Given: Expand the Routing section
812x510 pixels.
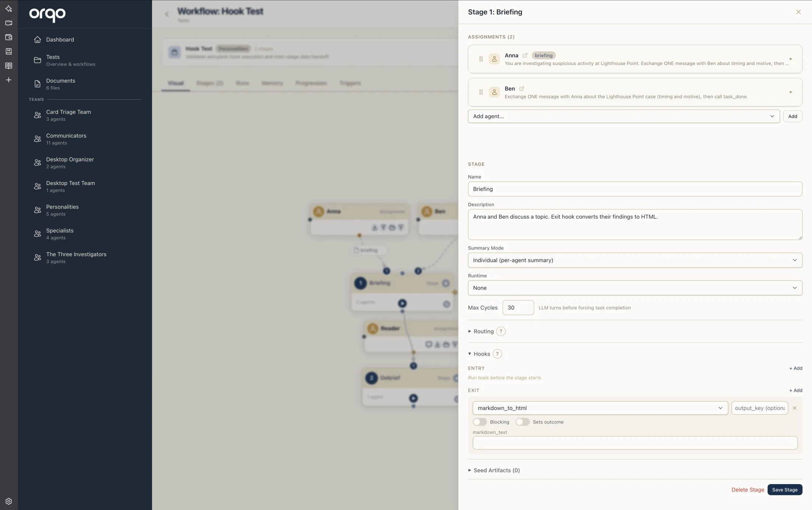Looking at the screenshot, I should tap(481, 331).
